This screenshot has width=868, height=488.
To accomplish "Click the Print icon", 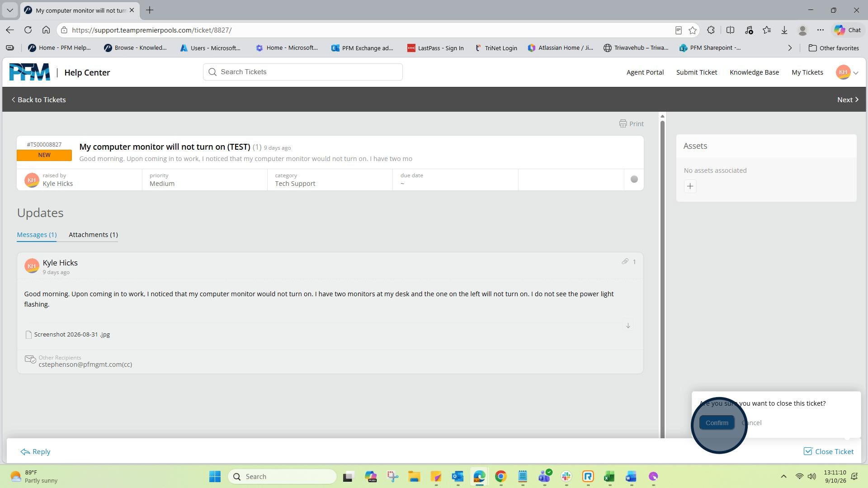I will click(623, 123).
